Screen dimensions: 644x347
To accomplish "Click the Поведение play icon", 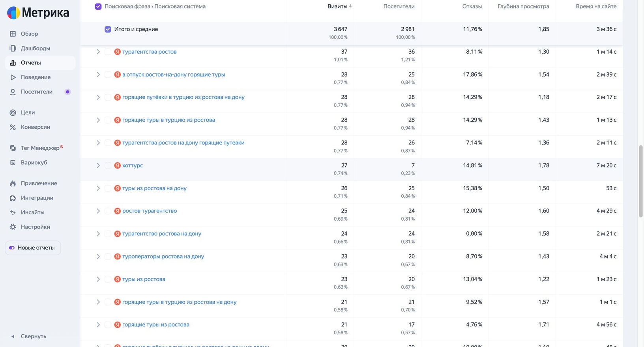I will point(13,77).
